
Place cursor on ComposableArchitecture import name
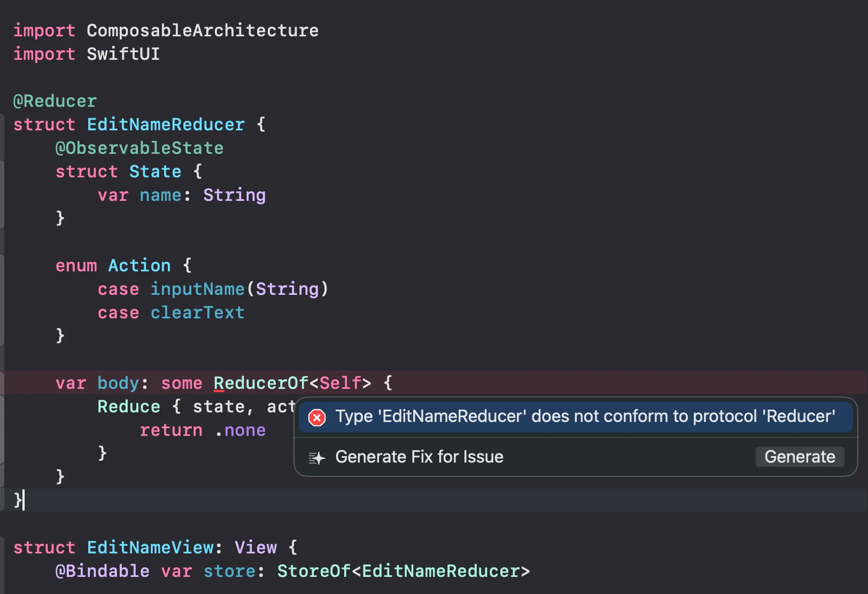tap(202, 30)
